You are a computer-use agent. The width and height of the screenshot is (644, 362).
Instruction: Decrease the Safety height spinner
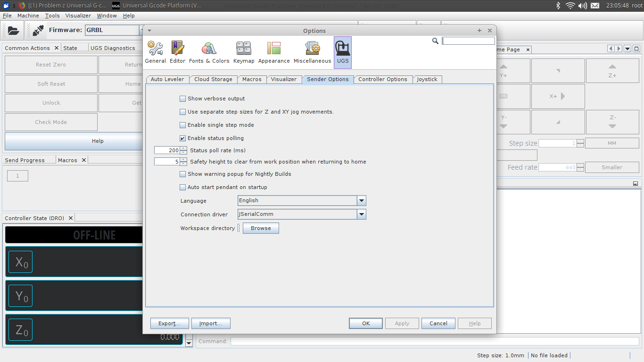pos(183,164)
